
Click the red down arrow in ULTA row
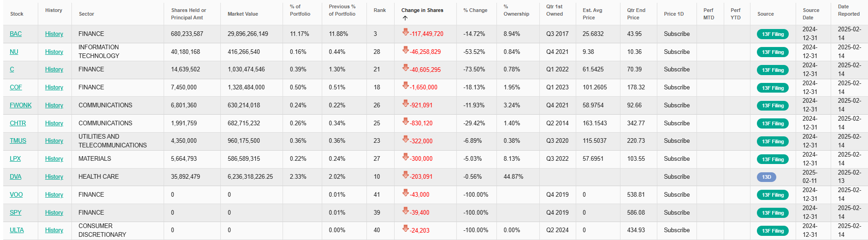pos(406,228)
